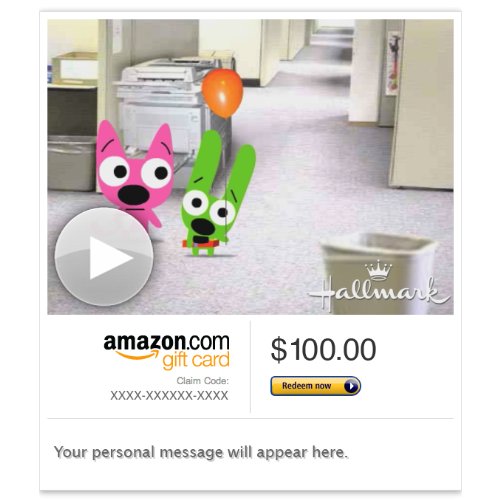Select the claim code XXXX-XXXXXX-XXXX
Viewport: 500px width, 500px height.
tap(169, 396)
